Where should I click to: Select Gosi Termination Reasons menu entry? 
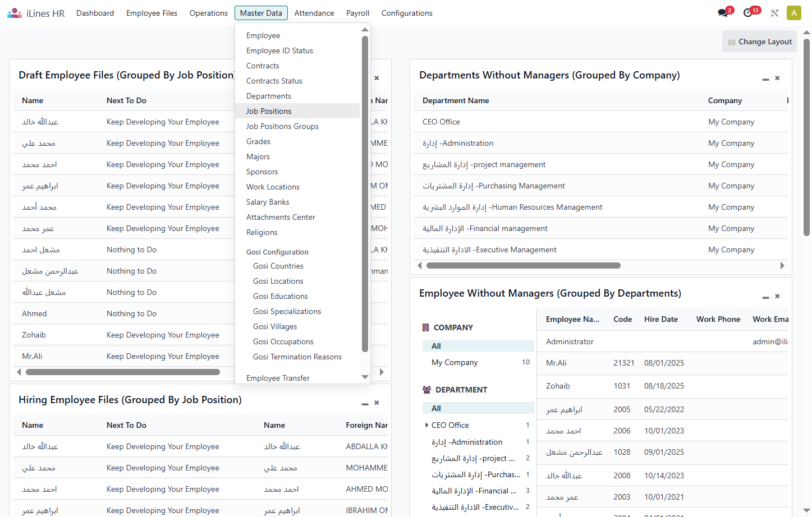[297, 357]
